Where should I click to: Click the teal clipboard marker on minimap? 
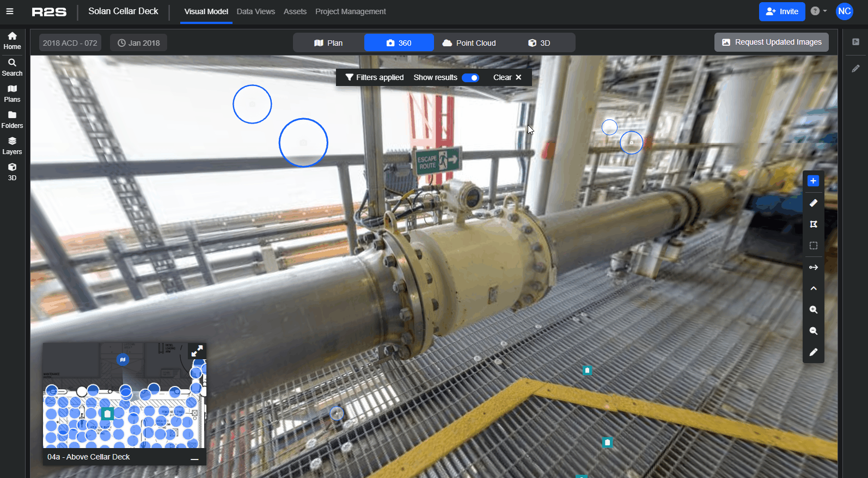(107, 414)
